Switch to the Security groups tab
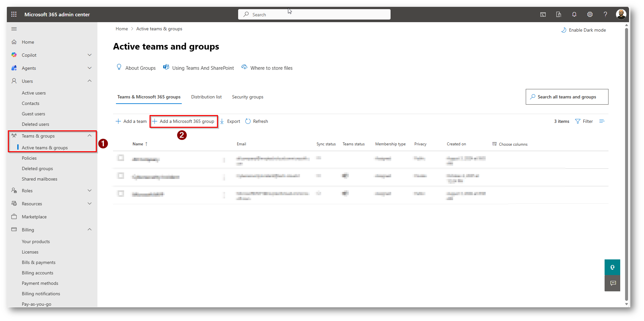 pos(248,97)
